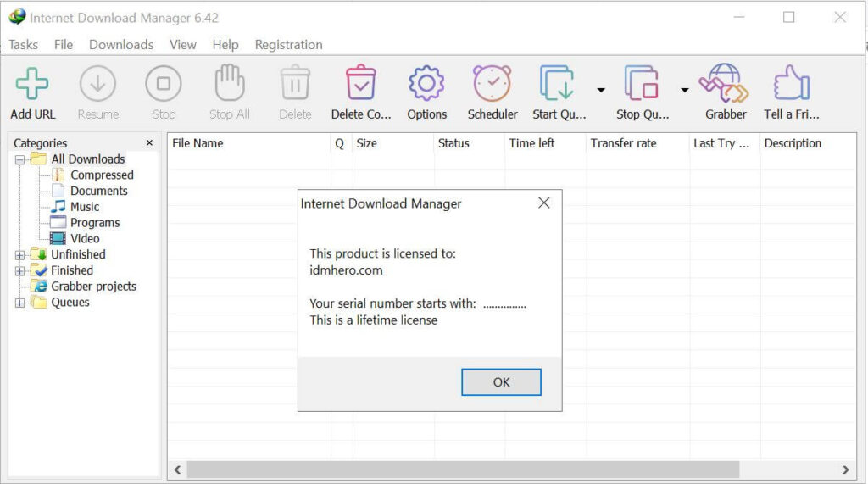Click the horizontal scrollbar right arrow
868x484 pixels.
[x=846, y=470]
